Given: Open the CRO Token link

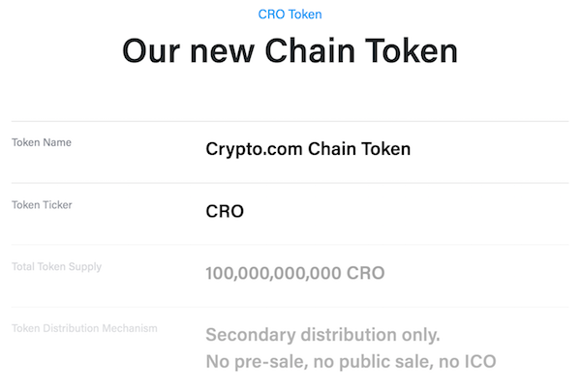Looking at the screenshot, I should [x=290, y=15].
